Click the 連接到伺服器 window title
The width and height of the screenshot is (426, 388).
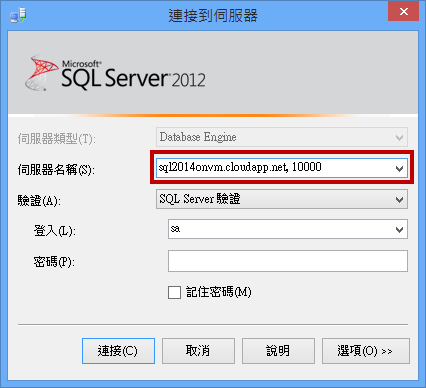(213, 16)
